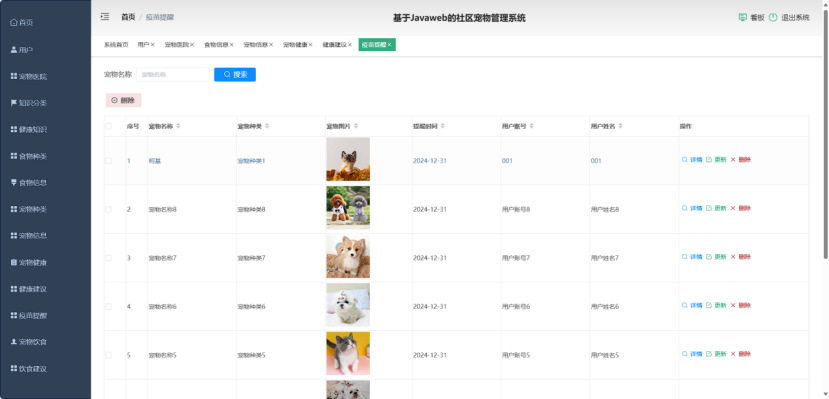The image size is (829, 399).
Task: Select 疫苗提醒 in the sidebar
Action: coord(29,316)
